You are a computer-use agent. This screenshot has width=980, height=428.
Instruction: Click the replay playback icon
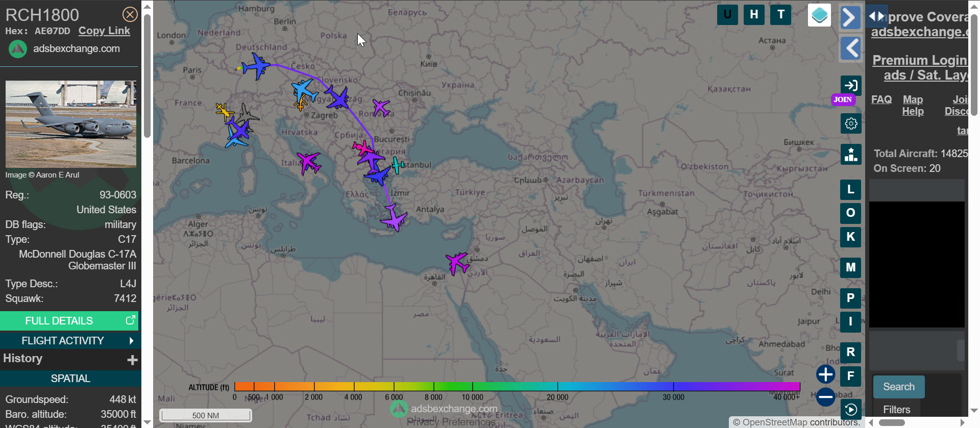851,410
